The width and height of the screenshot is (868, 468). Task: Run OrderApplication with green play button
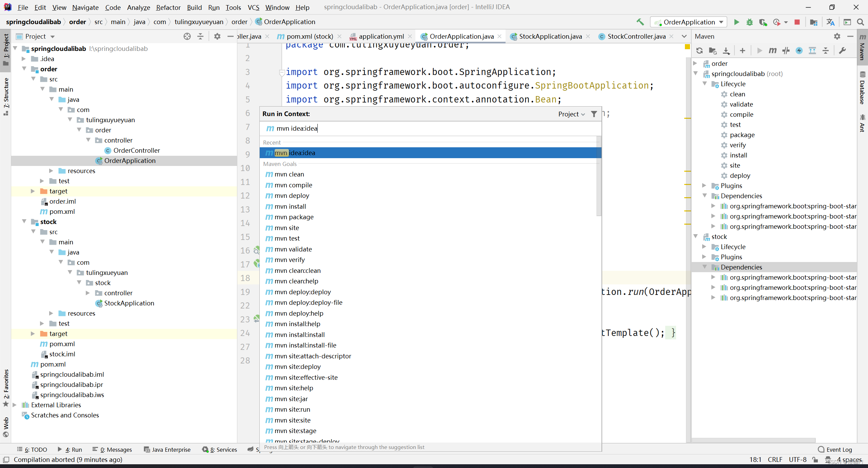tap(736, 22)
